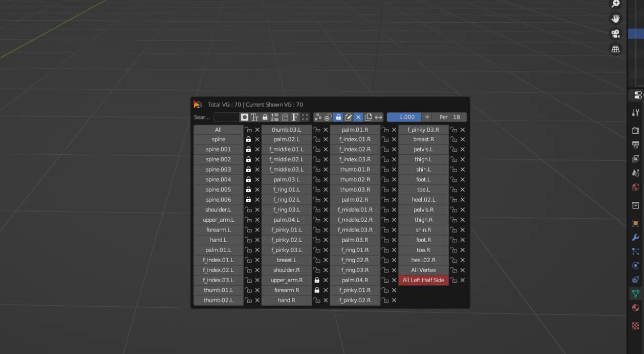Toggle camera view with the camera icon
The height and width of the screenshot is (354, 644).
tap(615, 33)
